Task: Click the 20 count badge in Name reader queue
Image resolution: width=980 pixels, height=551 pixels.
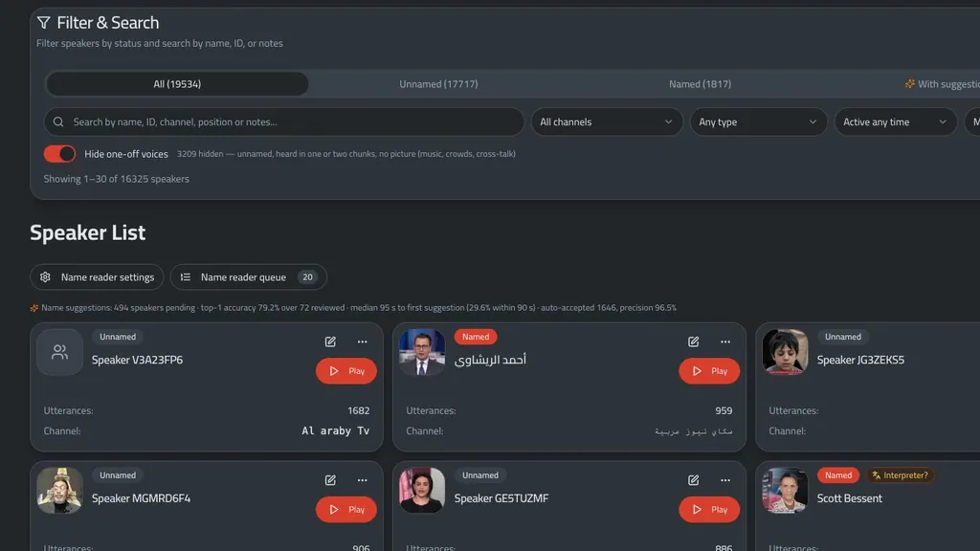Action: point(307,276)
